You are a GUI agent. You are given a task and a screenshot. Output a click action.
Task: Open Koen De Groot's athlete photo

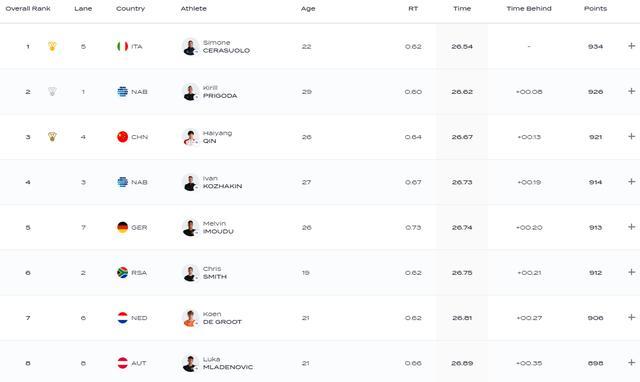click(190, 318)
